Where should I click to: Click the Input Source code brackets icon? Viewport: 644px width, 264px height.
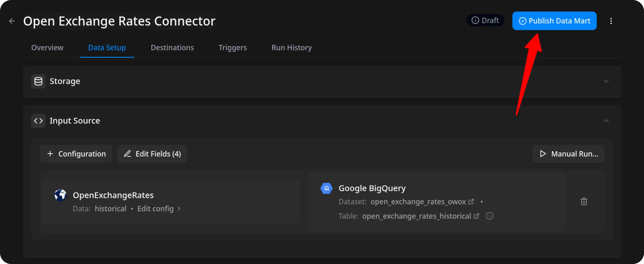[38, 121]
